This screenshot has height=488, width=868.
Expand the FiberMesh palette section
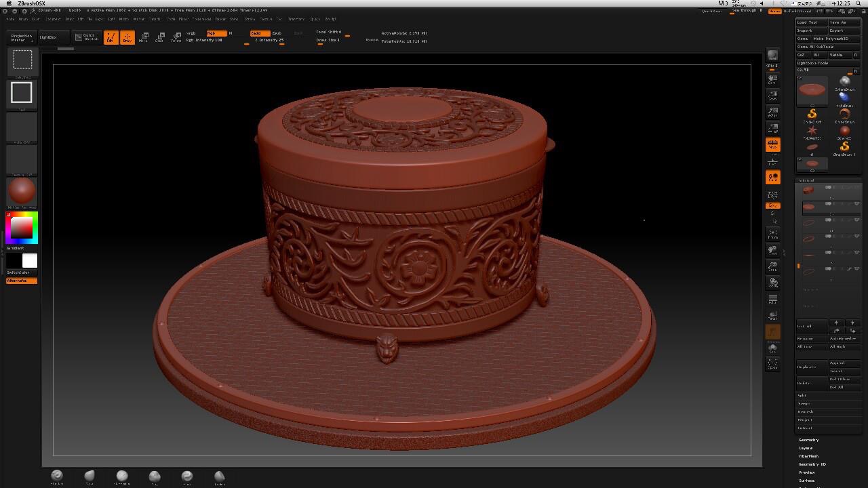pyautogui.click(x=809, y=456)
